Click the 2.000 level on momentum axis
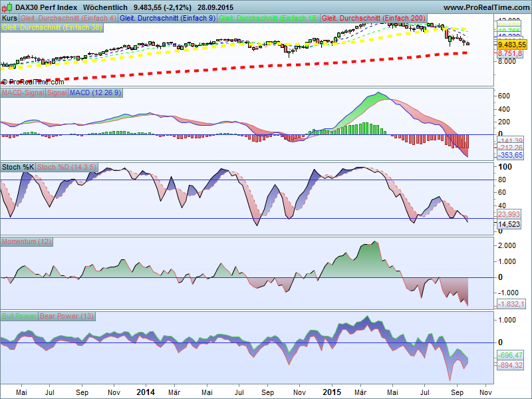Screen dimensions: 532x399 (507, 245)
